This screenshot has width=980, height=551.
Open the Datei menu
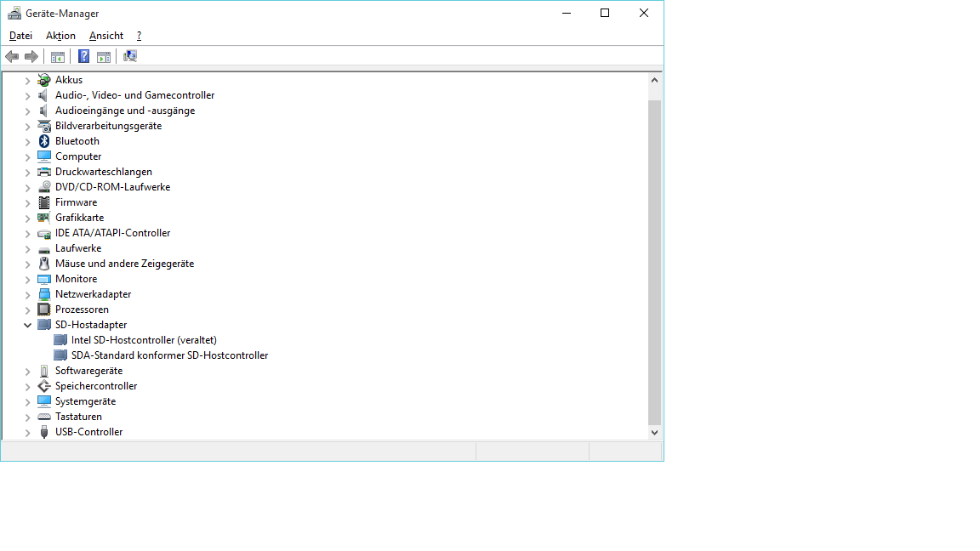tap(20, 36)
